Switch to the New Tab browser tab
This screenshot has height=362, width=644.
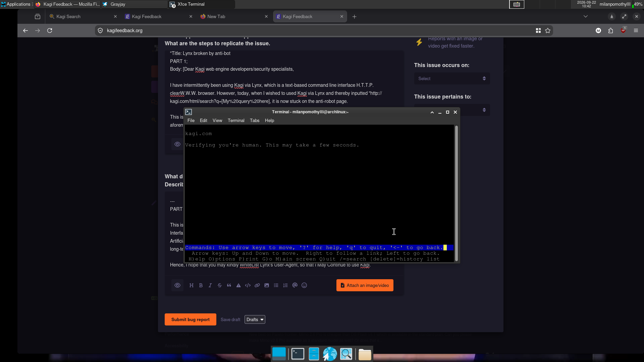coord(234,16)
